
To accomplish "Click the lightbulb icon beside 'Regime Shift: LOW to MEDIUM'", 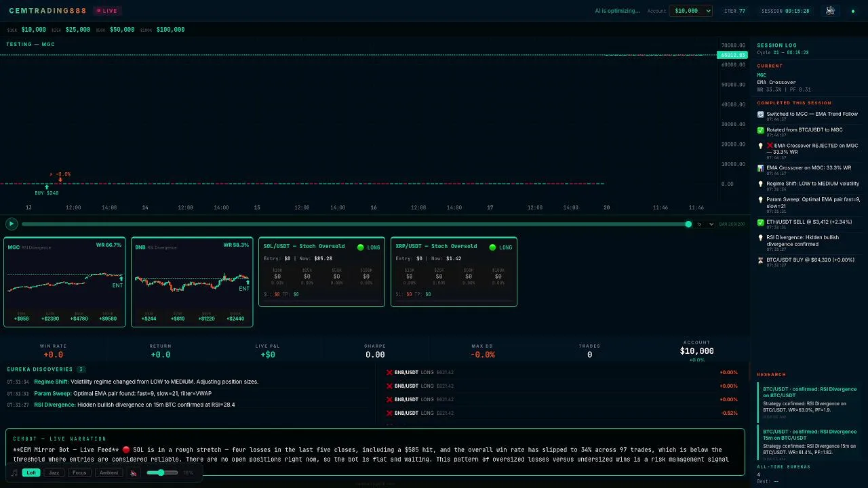I will pos(761,184).
